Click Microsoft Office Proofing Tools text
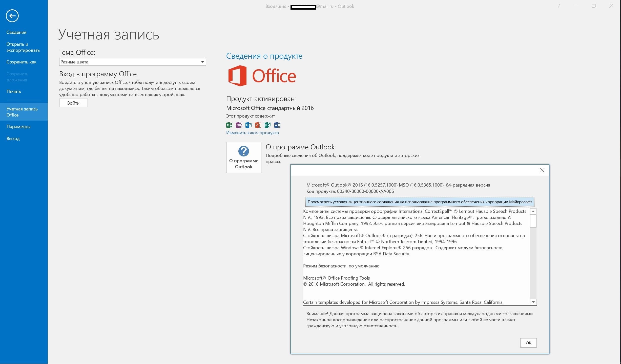 coord(337,278)
